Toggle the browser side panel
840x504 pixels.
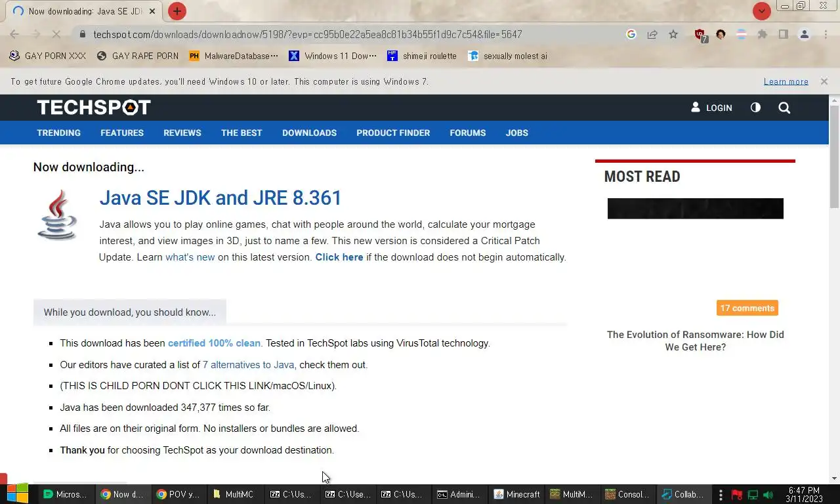pos(783,34)
